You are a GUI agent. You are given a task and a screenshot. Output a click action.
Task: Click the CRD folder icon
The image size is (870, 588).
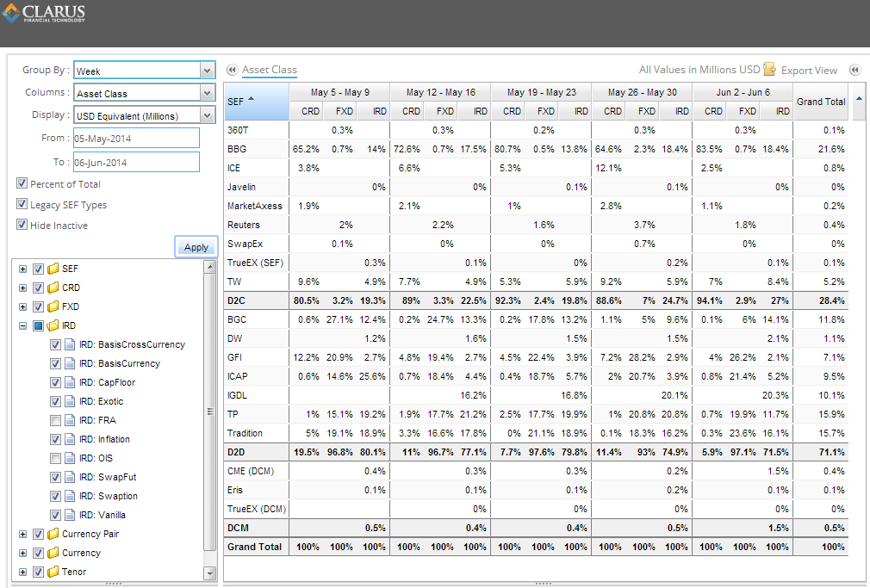(x=53, y=288)
